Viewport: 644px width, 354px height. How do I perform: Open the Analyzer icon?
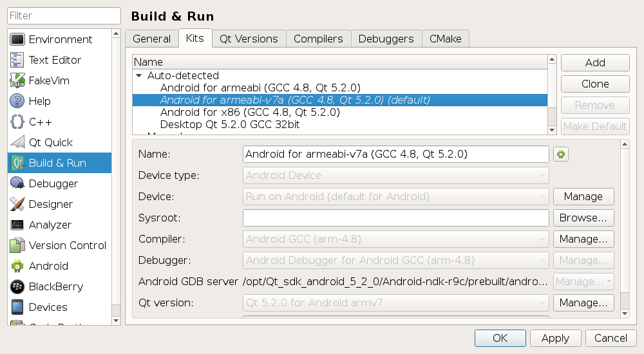(x=17, y=225)
